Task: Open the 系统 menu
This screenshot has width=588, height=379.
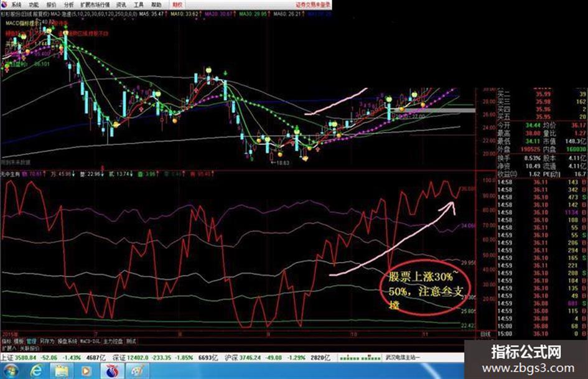Action: [x=16, y=5]
